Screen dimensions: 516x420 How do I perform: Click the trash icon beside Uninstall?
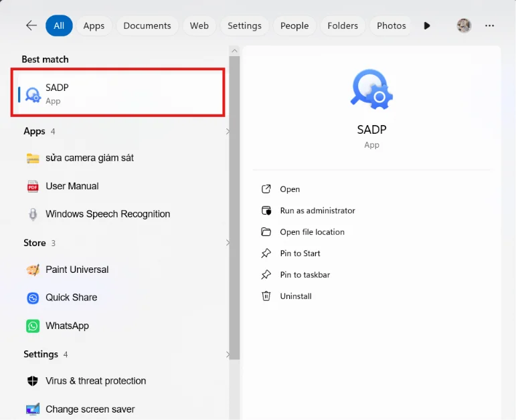click(266, 296)
